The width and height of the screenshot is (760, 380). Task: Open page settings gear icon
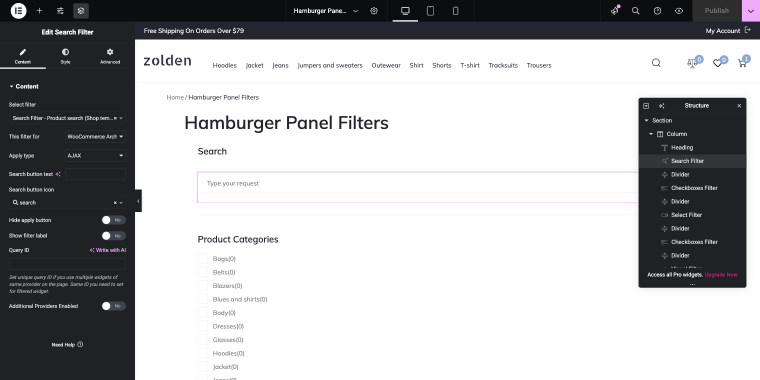(374, 11)
